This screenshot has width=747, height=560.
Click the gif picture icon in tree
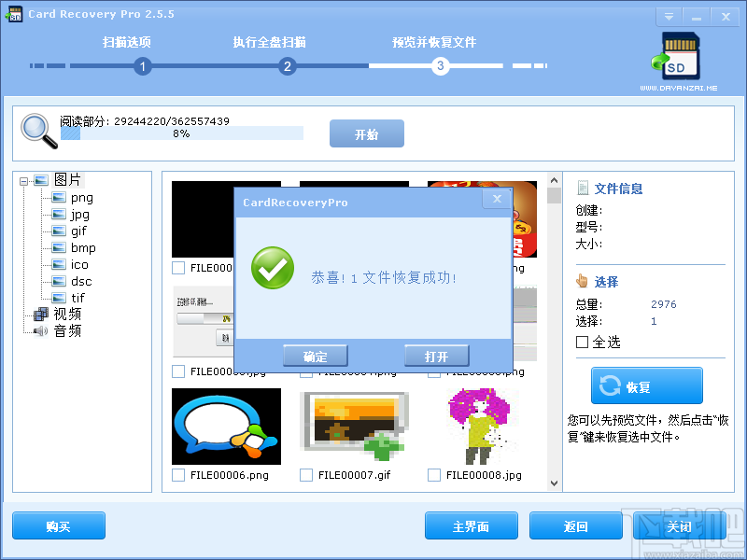point(59,231)
